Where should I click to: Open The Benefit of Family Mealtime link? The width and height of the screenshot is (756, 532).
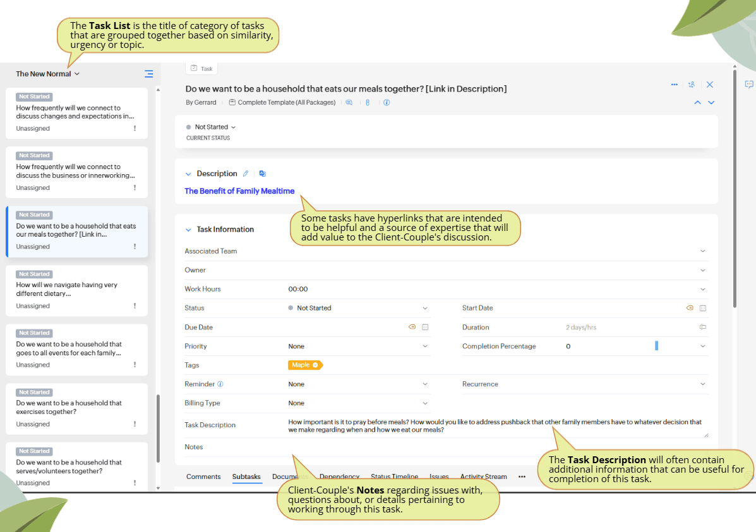pos(239,191)
